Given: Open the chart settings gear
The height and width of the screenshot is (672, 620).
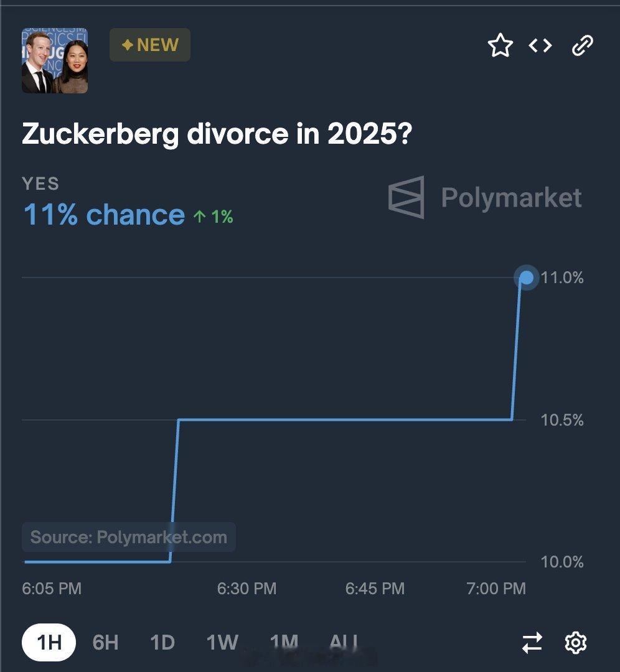Looking at the screenshot, I should [x=575, y=642].
